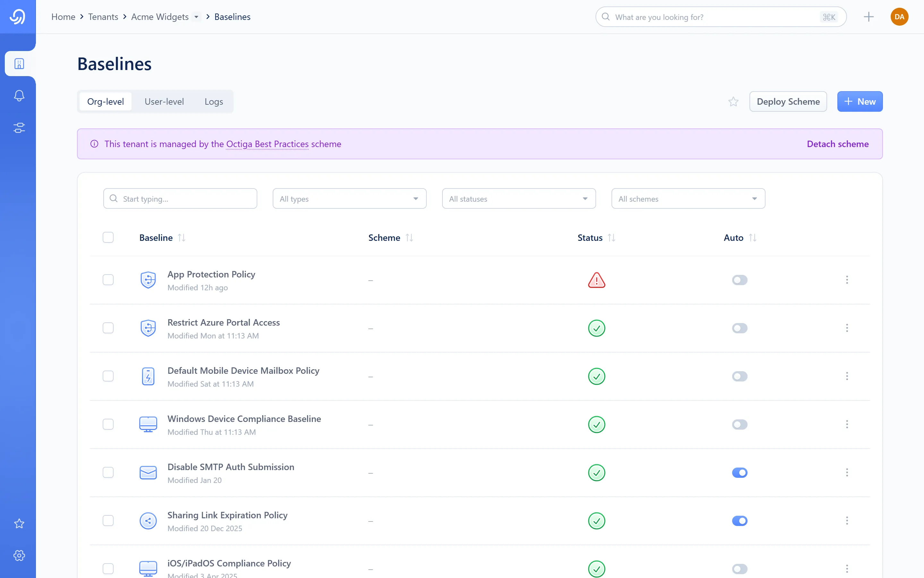Open more options for Restrict Azure Portal Access

847,328
